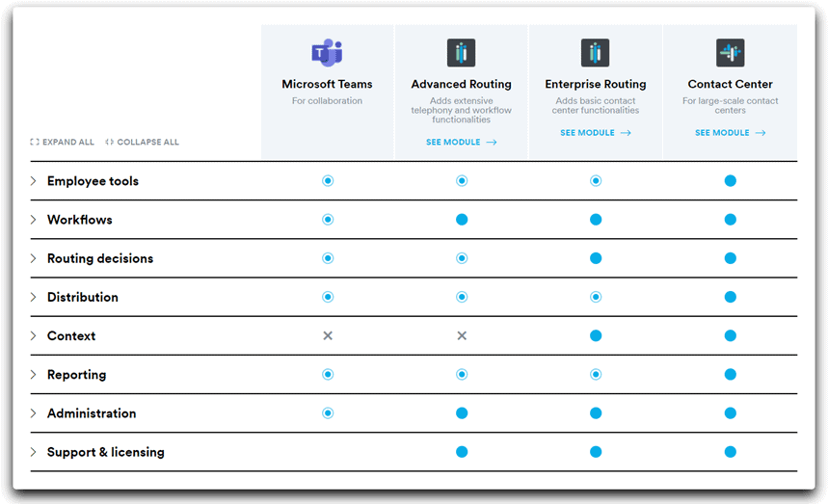Viewport: 828px width, 504px height.
Task: Open SEE MODULE link for Advanced Routing
Action: (461, 142)
